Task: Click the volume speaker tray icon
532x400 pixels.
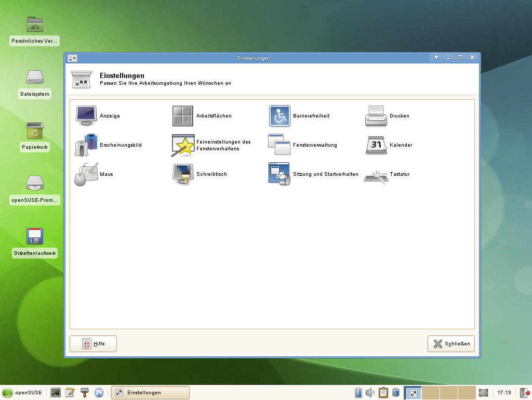Action: point(370,392)
